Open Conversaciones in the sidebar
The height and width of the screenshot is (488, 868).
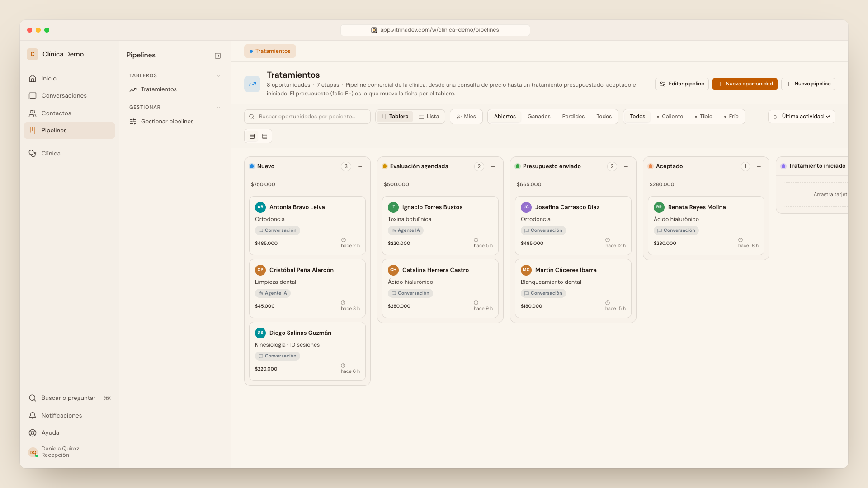pyautogui.click(x=69, y=96)
